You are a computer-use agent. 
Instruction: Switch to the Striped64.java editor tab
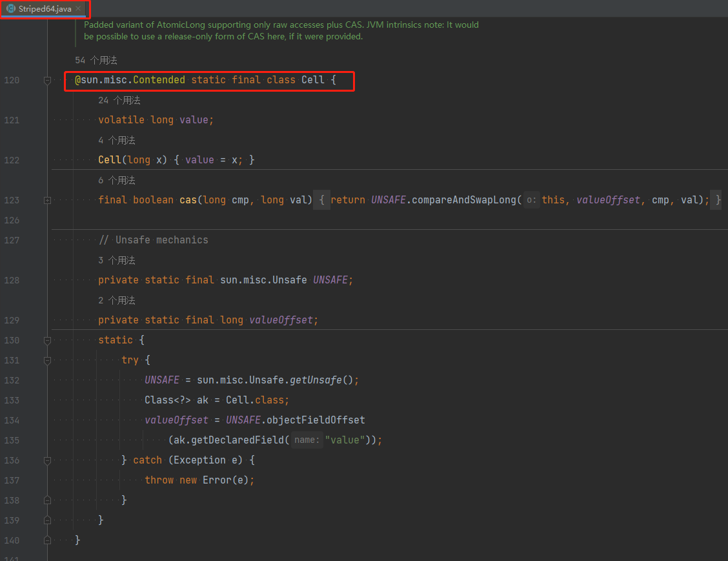45,9
